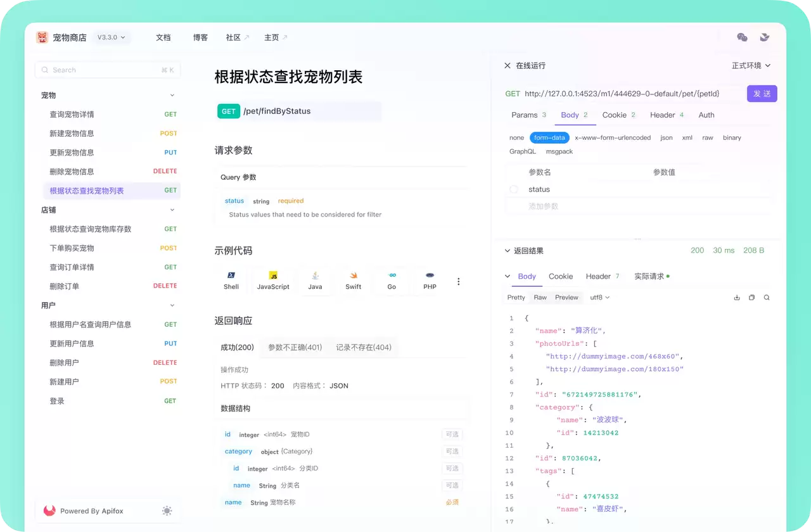Select the xml body type
This screenshot has width=811, height=532.
(x=687, y=137)
